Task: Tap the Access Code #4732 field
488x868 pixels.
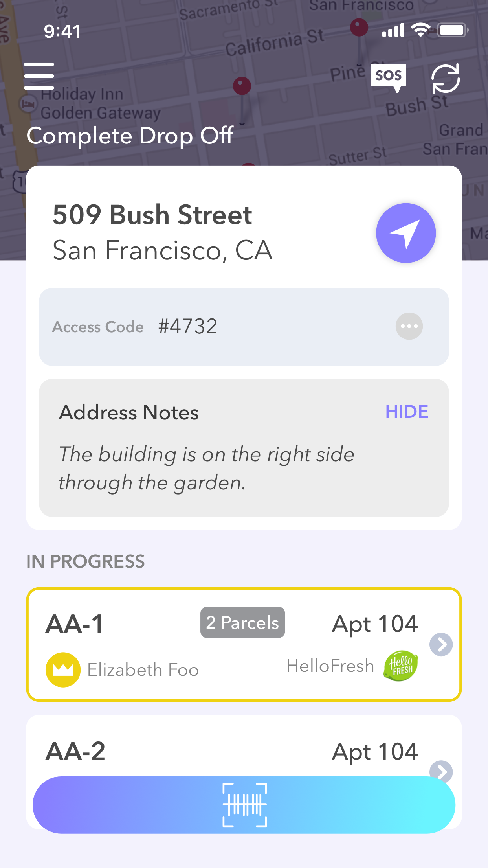Action: coord(187,327)
